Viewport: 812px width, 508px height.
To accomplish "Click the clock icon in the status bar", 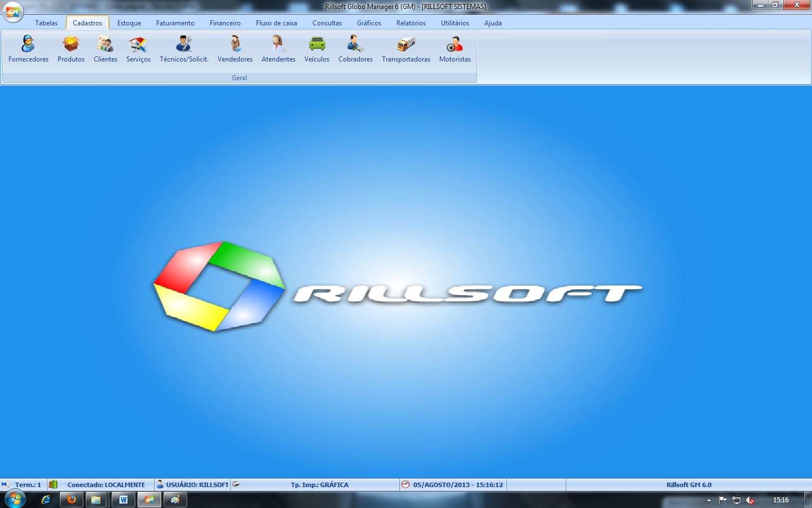I will [x=407, y=484].
